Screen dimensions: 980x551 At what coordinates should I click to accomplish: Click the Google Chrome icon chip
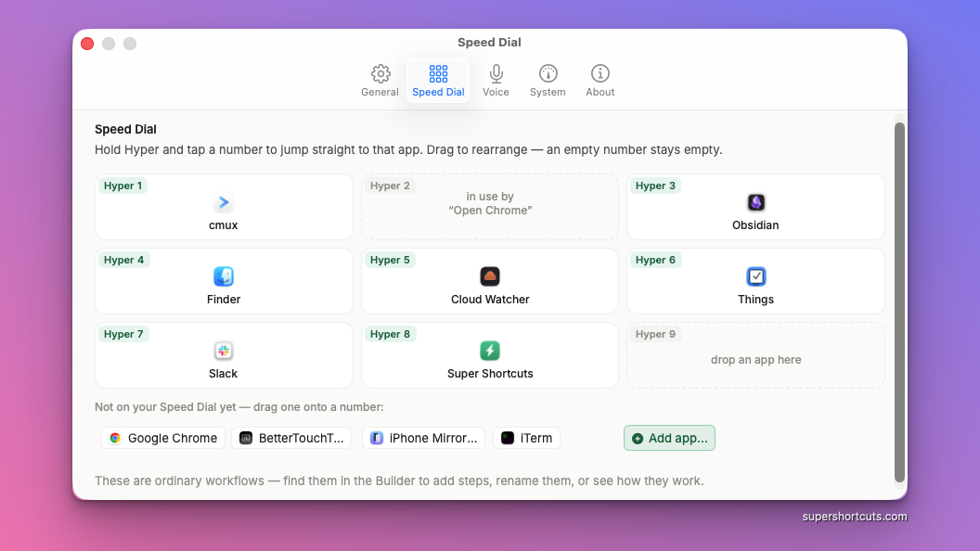coord(115,438)
